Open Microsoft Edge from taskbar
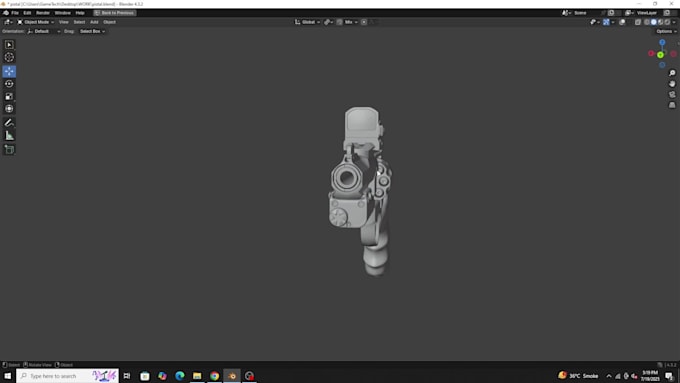 [x=180, y=376]
